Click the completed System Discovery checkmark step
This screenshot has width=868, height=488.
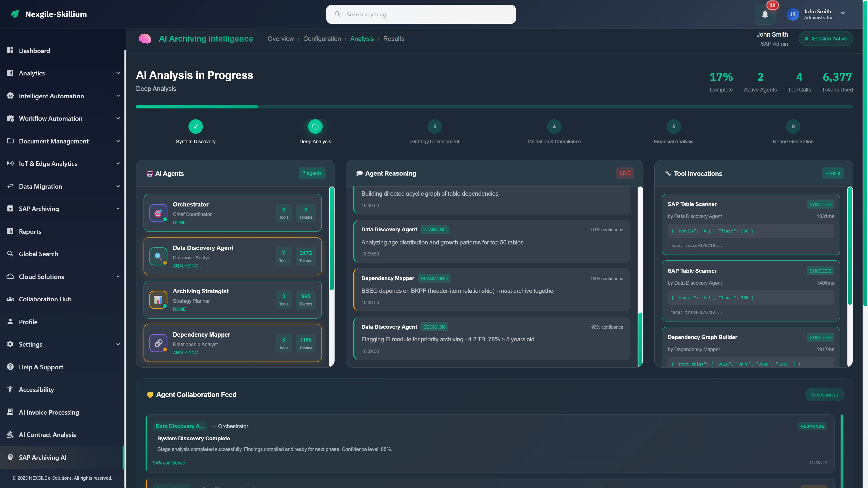click(196, 127)
